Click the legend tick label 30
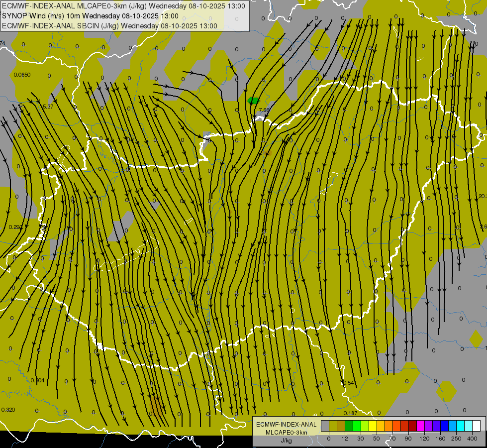 [x=361, y=439]
